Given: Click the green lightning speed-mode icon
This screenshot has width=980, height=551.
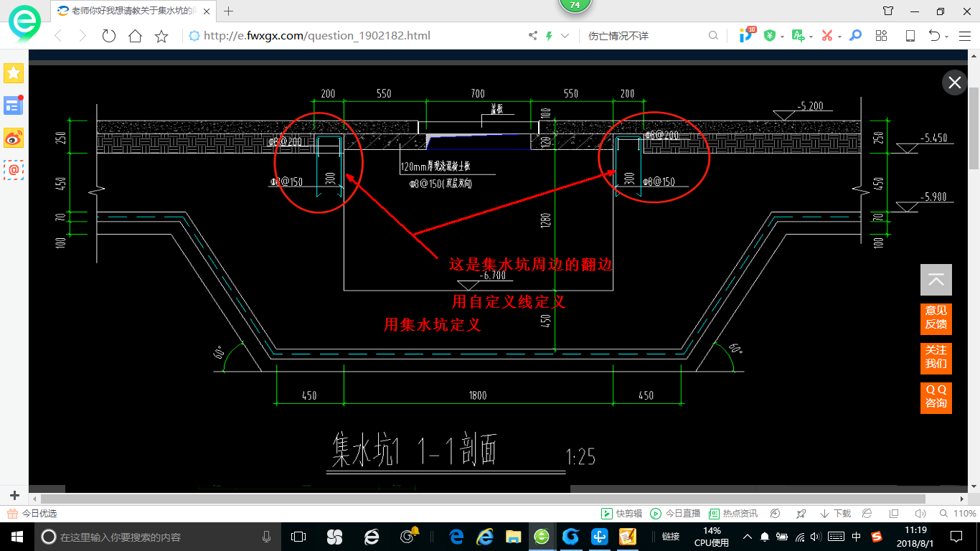Looking at the screenshot, I should point(550,36).
